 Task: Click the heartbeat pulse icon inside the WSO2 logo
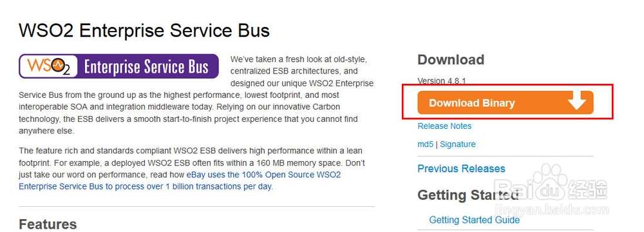(x=59, y=64)
